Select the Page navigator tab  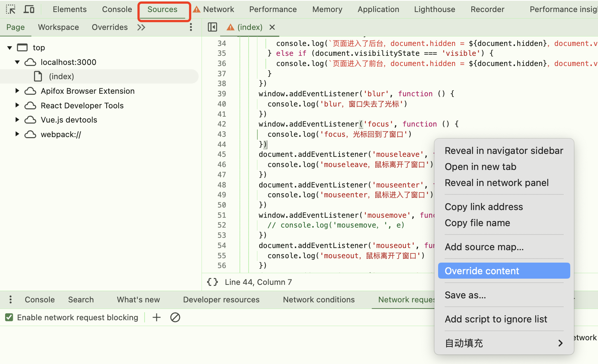coord(16,27)
